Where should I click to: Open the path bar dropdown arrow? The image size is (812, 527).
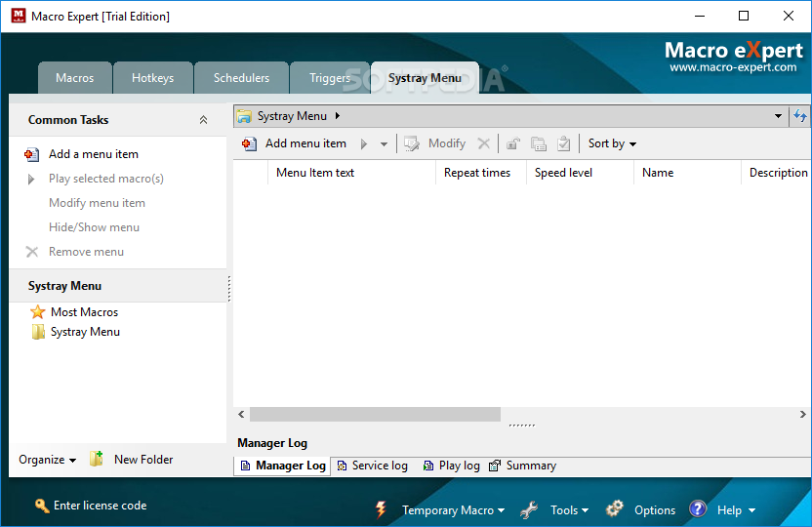tap(778, 116)
